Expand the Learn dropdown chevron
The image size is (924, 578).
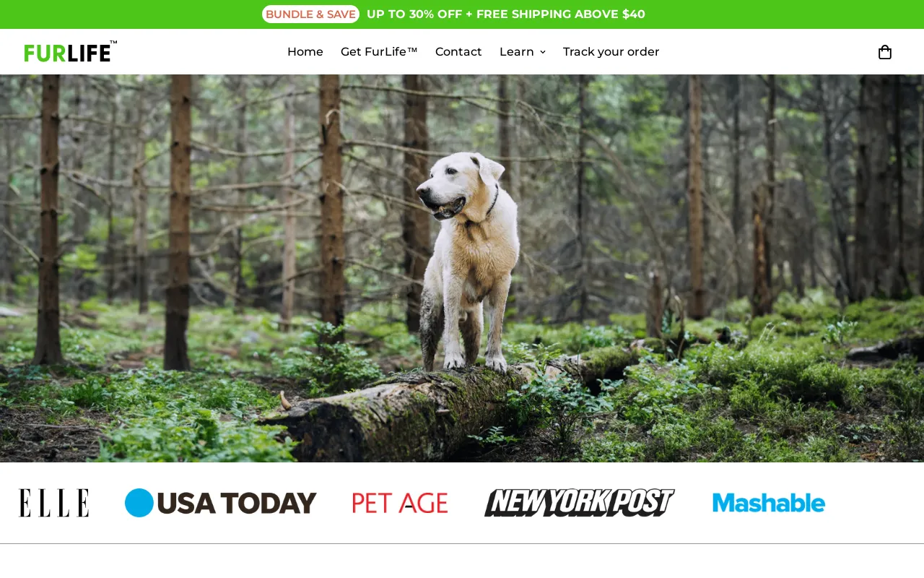(x=543, y=52)
